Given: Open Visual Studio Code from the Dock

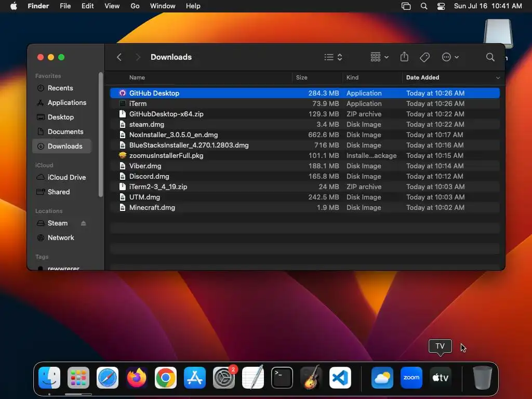Looking at the screenshot, I should tap(340, 378).
